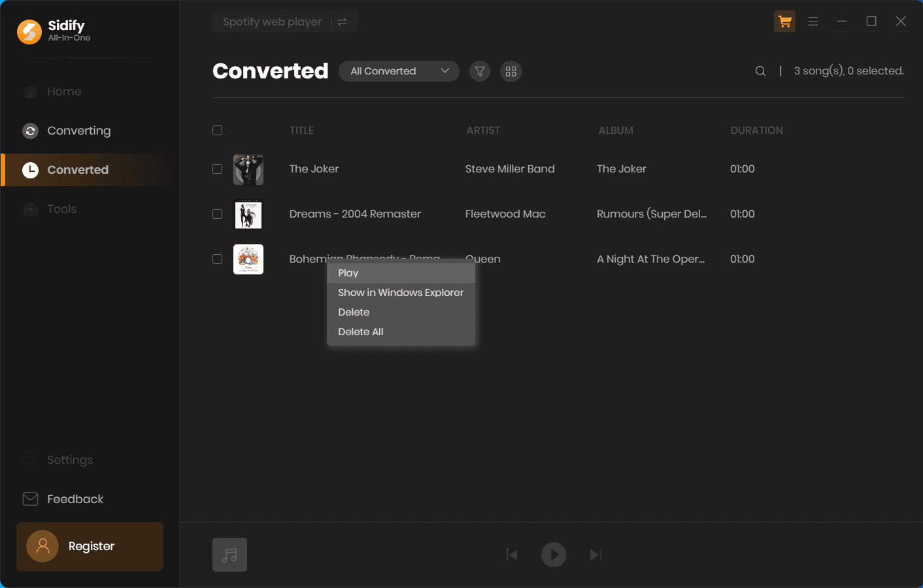Click the ALBUM column header
Screen dimensions: 923x588
pos(616,131)
